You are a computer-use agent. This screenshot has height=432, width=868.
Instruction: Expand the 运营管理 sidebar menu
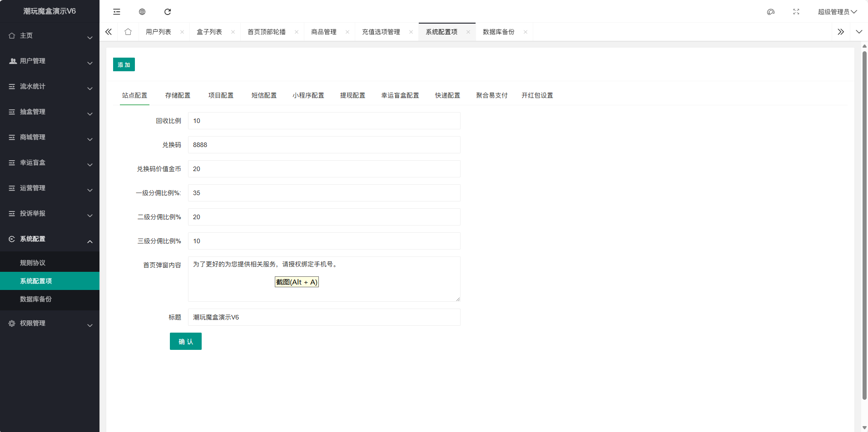coord(50,188)
